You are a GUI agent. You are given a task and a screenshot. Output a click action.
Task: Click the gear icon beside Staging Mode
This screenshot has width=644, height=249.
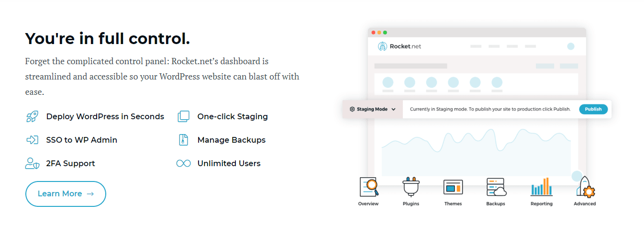click(x=352, y=109)
